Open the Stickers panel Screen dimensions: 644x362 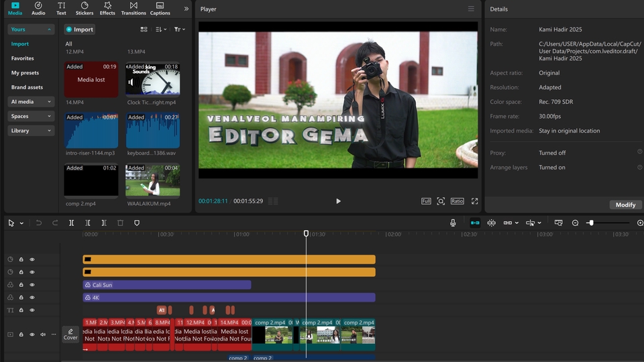tap(85, 8)
